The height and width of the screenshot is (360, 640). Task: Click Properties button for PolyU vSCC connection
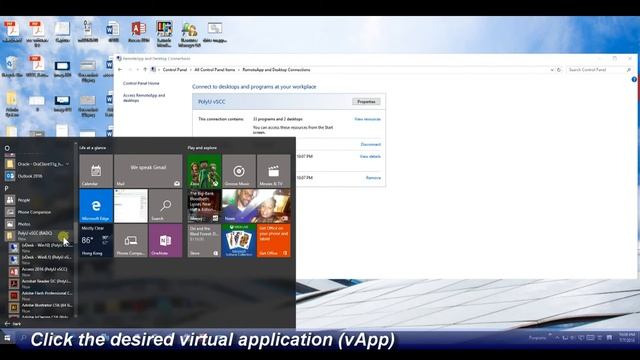click(x=366, y=102)
